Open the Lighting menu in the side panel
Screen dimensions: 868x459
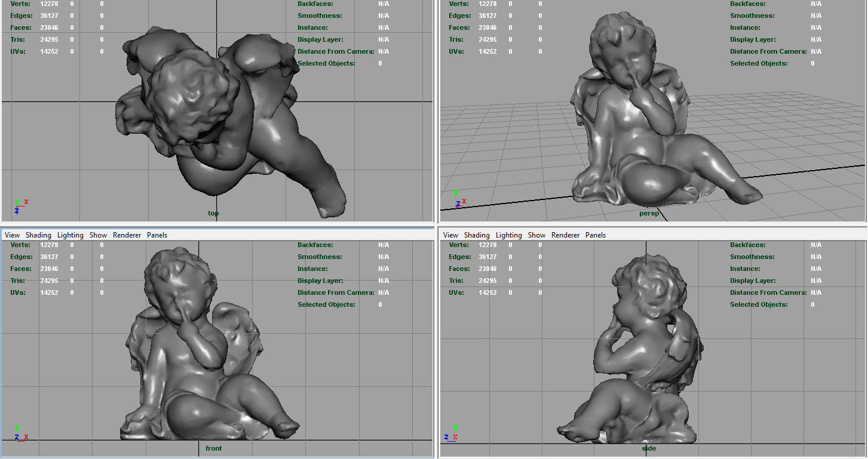coord(509,235)
